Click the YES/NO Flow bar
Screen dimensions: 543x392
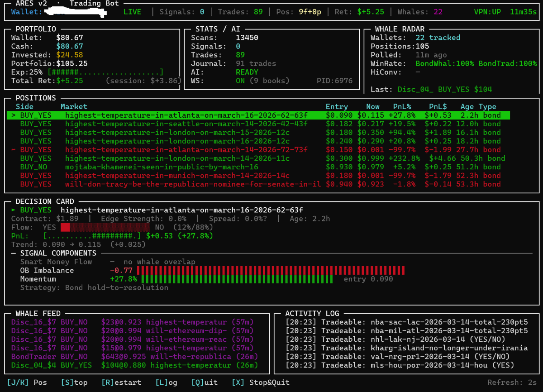[105, 227]
